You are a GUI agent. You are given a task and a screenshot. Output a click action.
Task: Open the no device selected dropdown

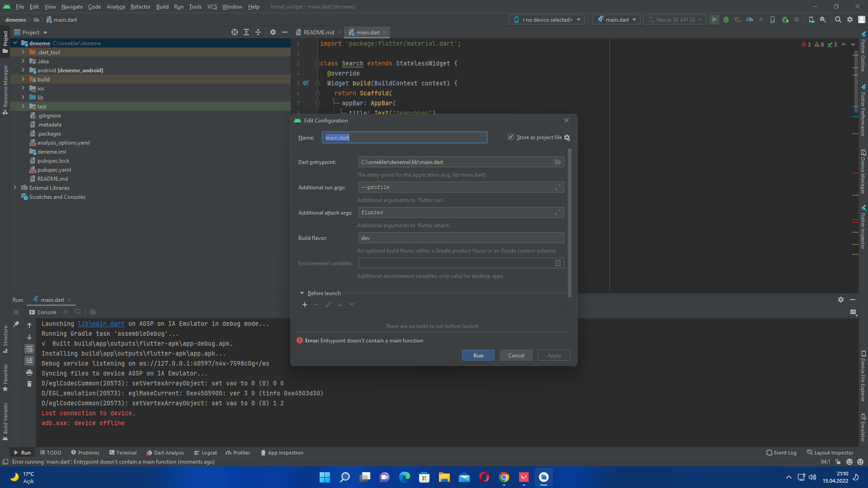tap(547, 20)
